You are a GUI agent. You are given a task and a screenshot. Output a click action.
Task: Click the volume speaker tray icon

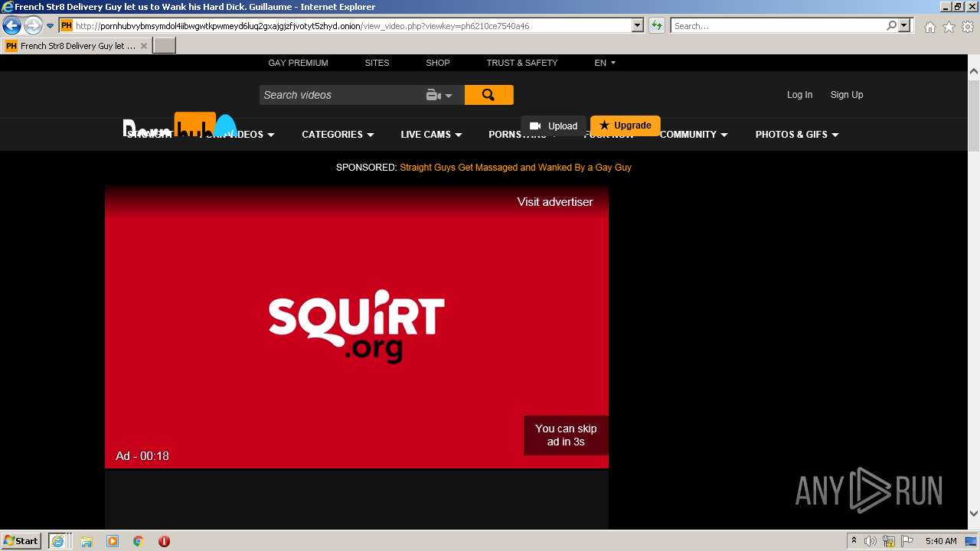871,541
